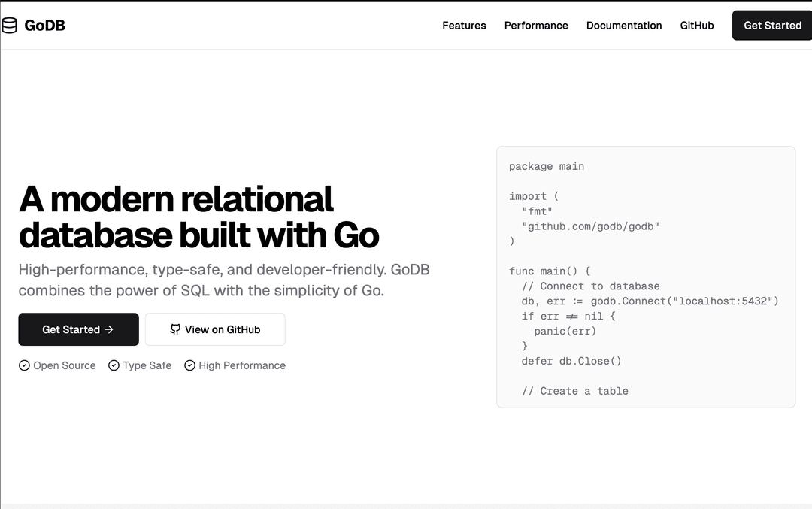This screenshot has width=812, height=509.
Task: Click the 'Open Source' label
Action: point(64,365)
